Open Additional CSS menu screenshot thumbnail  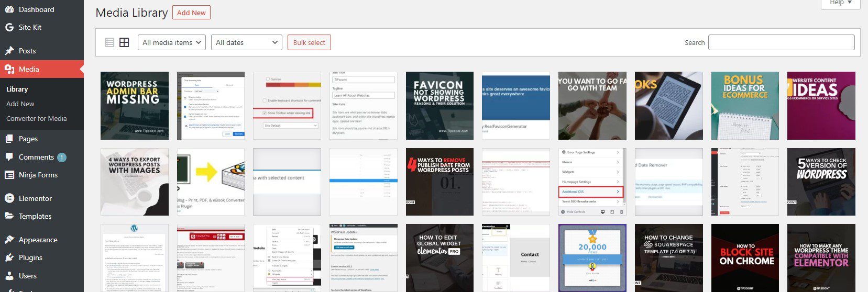[592, 182]
